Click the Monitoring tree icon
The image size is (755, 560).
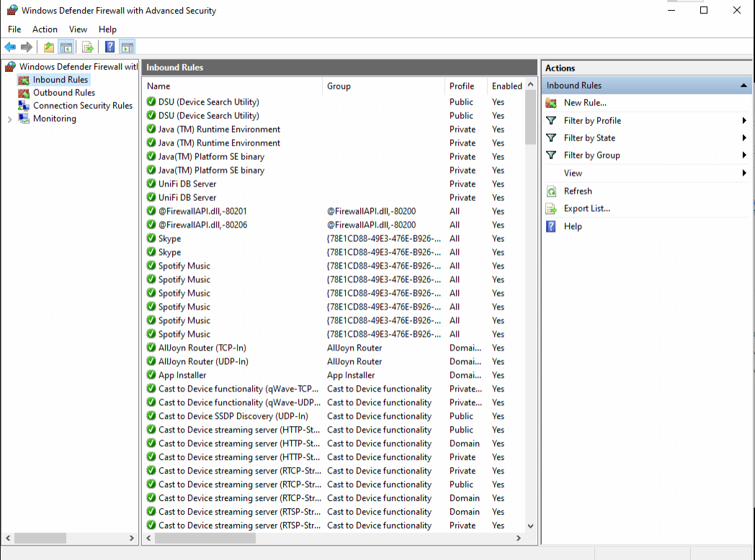click(24, 119)
